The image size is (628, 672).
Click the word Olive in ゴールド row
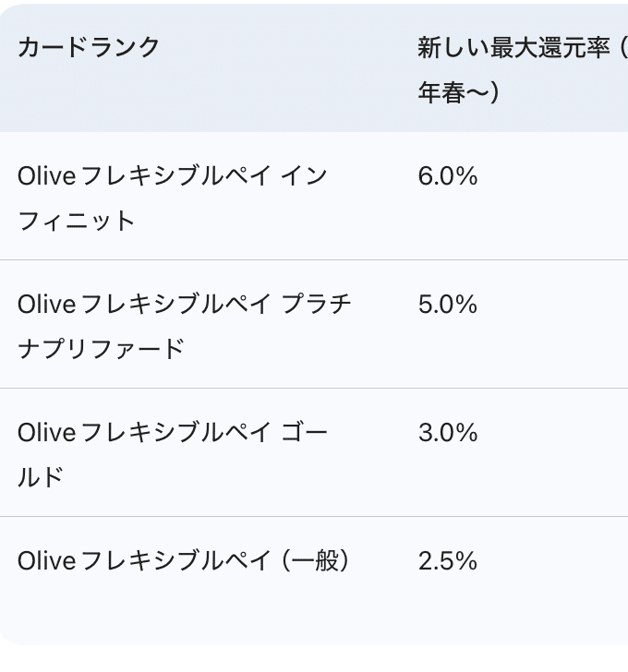point(46,433)
